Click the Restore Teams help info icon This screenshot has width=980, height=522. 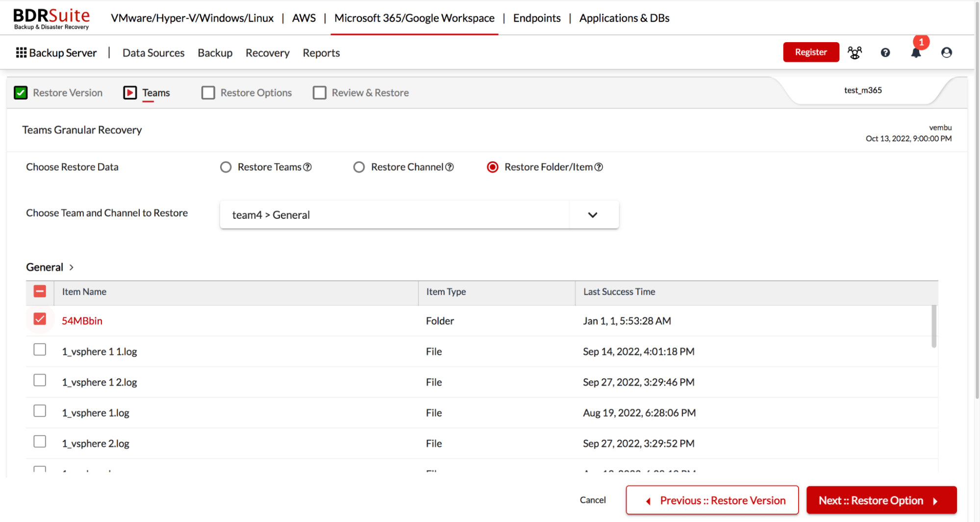[307, 167]
